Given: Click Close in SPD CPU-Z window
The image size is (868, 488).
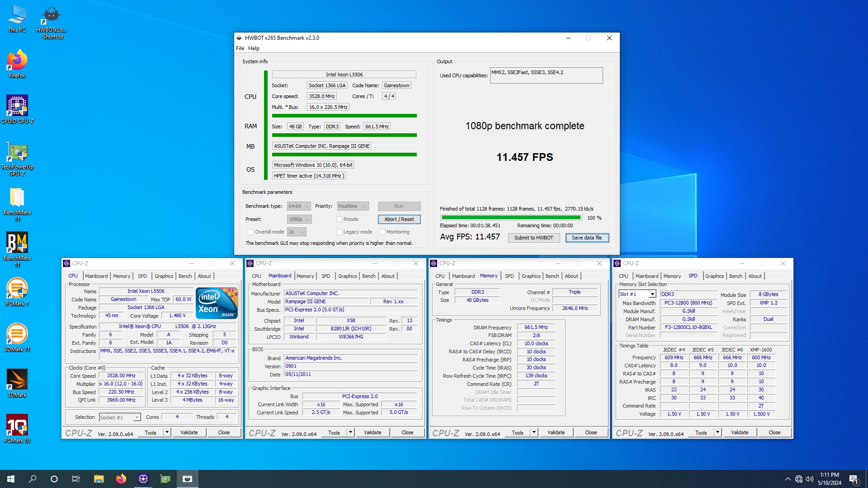Looking at the screenshot, I should [774, 432].
